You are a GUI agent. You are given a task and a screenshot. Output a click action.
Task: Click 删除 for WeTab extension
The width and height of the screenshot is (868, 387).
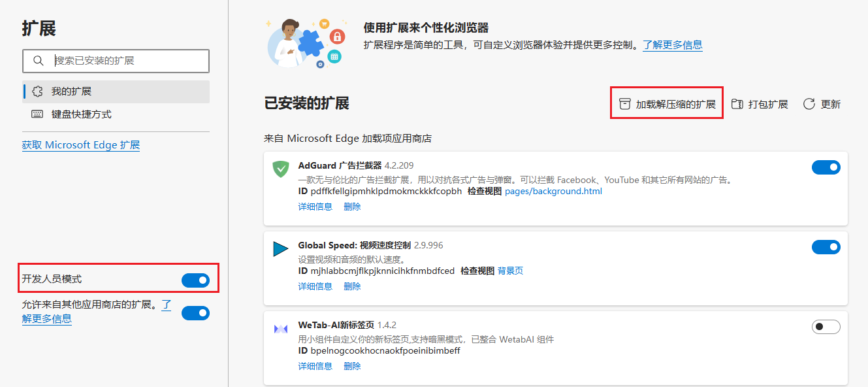point(352,366)
